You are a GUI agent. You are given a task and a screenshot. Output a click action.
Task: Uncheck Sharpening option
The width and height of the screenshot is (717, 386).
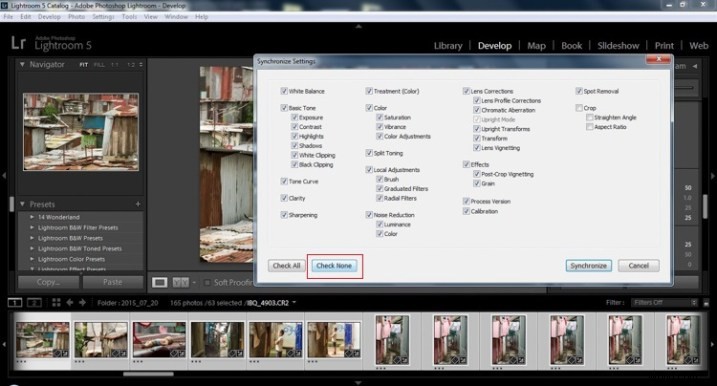[x=284, y=214]
